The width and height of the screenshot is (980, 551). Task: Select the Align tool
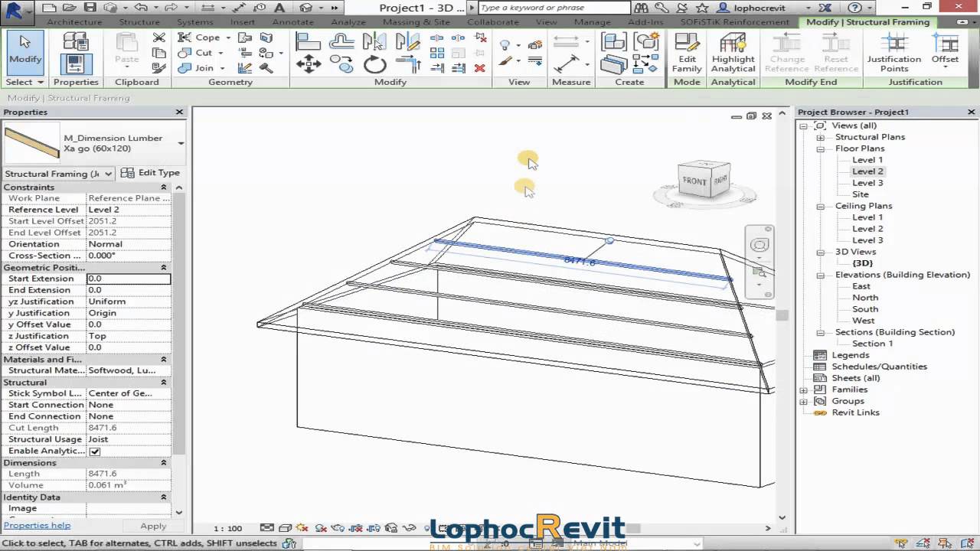308,41
